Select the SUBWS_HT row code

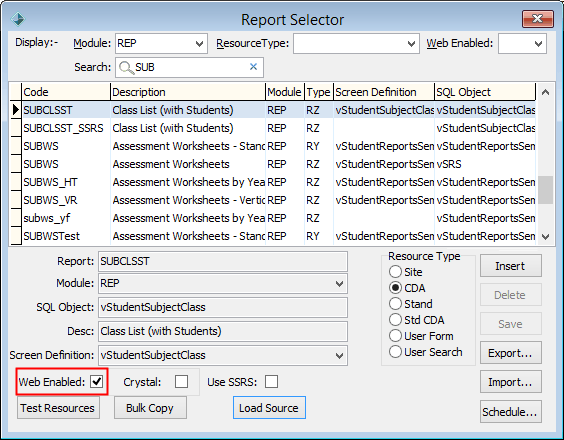(x=50, y=182)
